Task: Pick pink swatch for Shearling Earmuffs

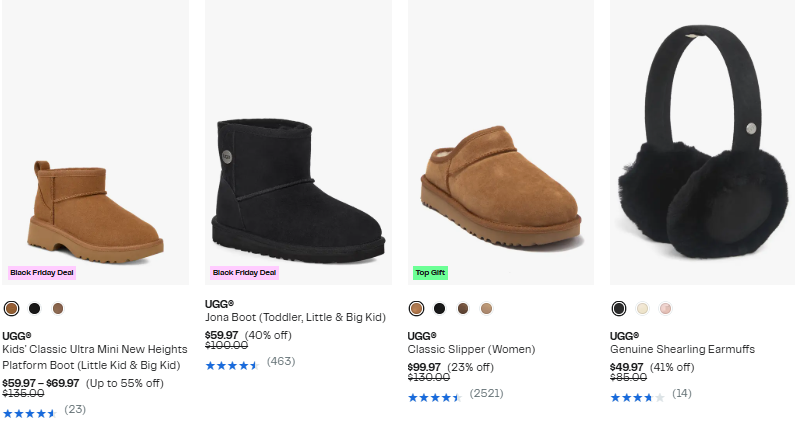Action: coord(666,308)
